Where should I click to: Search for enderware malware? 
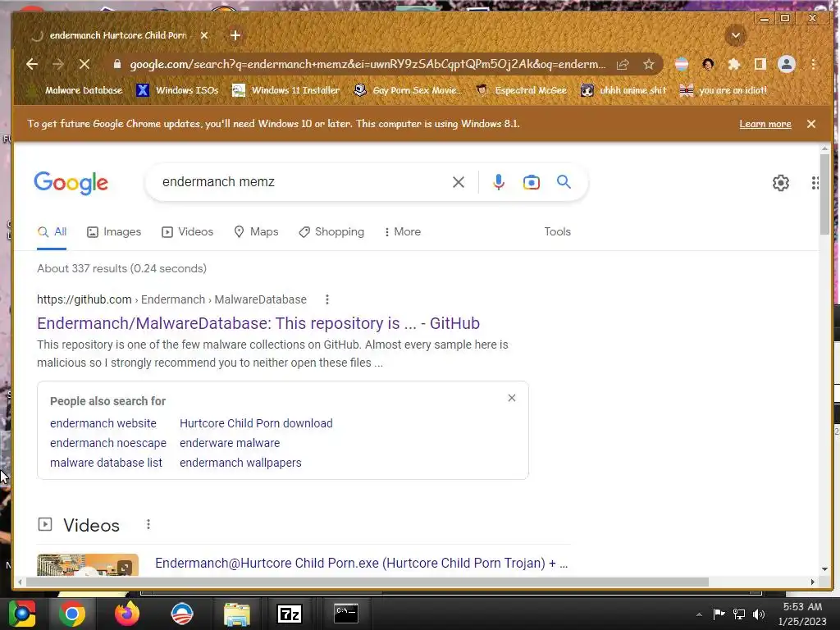pos(230,443)
